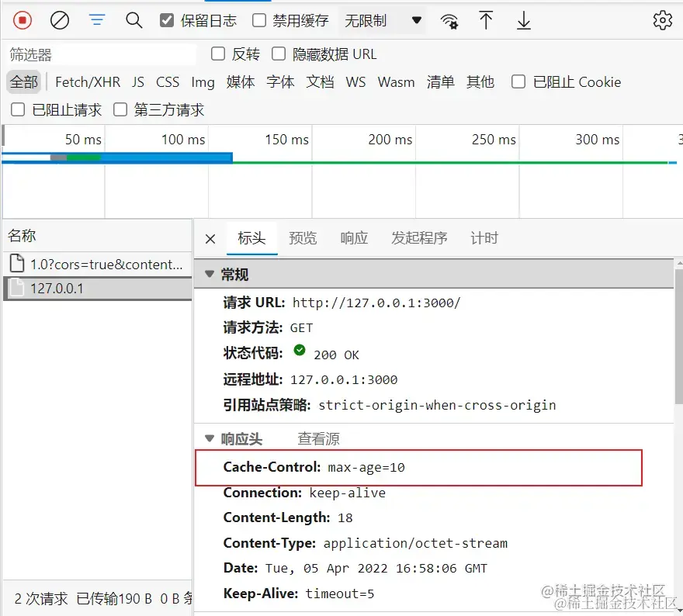Click the headers panel vertical scrollbar

click(x=678, y=337)
